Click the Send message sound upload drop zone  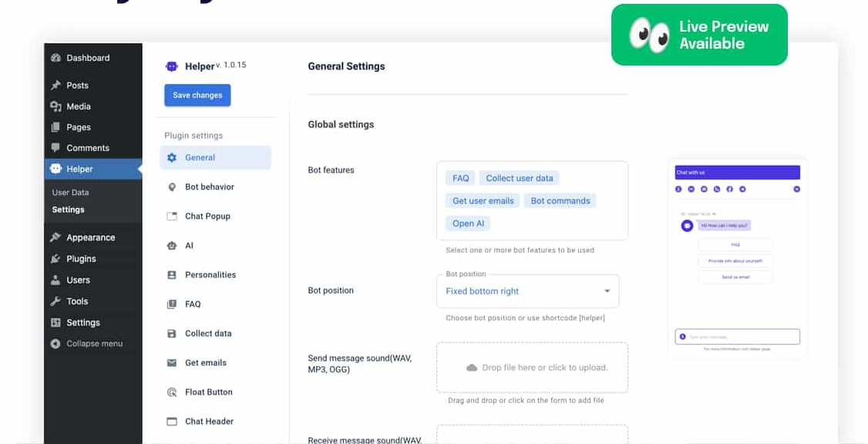click(x=532, y=368)
